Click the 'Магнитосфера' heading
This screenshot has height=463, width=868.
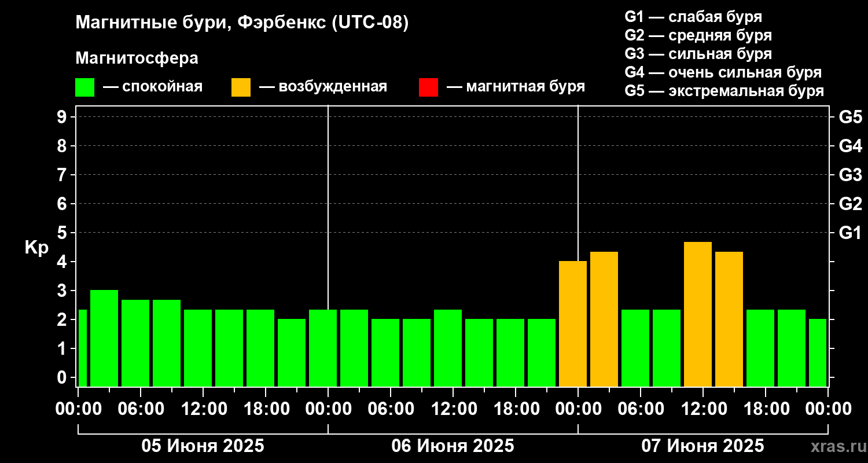click(137, 58)
